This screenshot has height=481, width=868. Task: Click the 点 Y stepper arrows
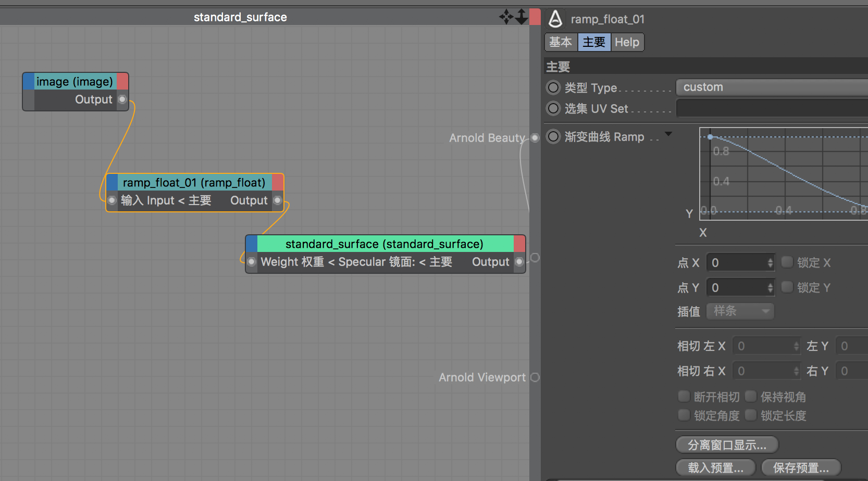pyautogui.click(x=770, y=288)
